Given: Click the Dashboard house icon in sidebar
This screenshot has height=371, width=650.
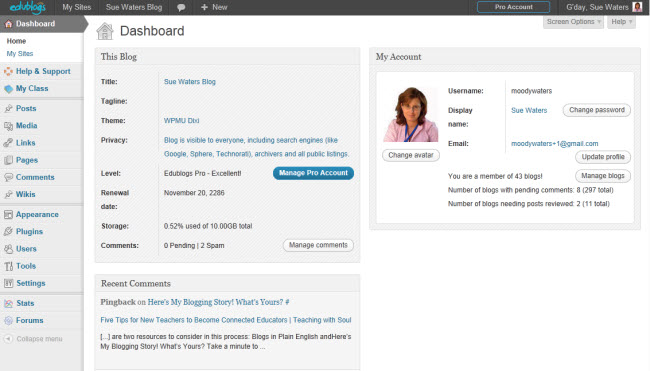Looking at the screenshot, I should (8, 24).
